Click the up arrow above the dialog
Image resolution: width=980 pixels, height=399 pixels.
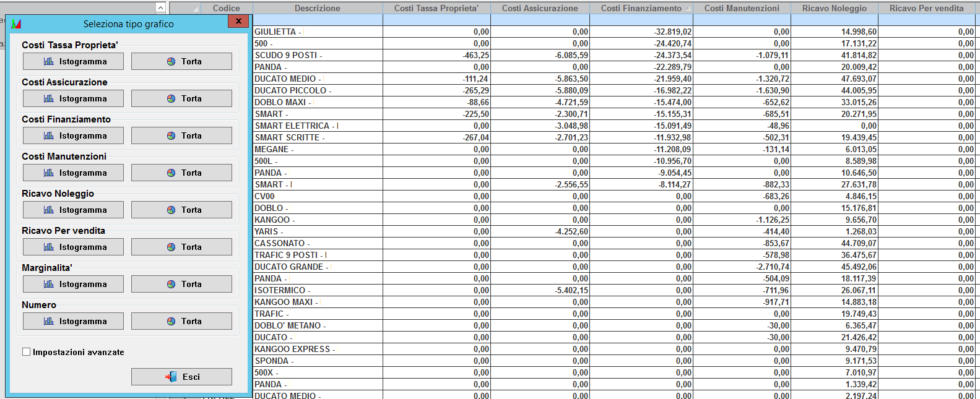tap(160, 8)
